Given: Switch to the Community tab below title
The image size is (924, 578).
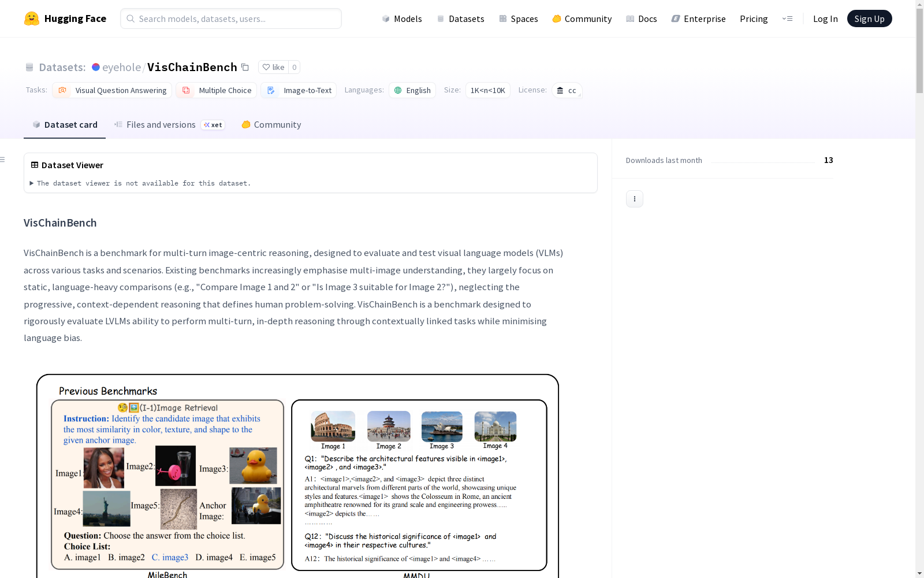Looking at the screenshot, I should 271,125.
